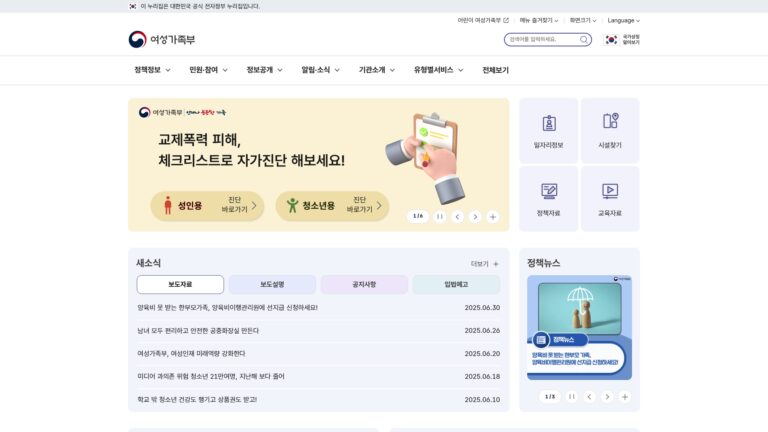768x432 pixels.
Task: Select the 보도자료 tab
Action: coord(180,285)
